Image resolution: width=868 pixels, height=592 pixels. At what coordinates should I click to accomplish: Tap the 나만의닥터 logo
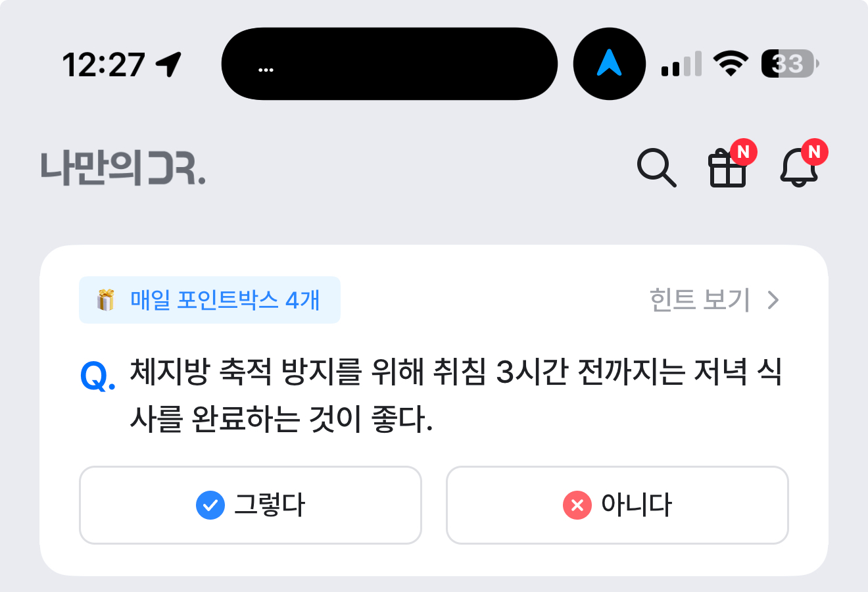tap(123, 168)
